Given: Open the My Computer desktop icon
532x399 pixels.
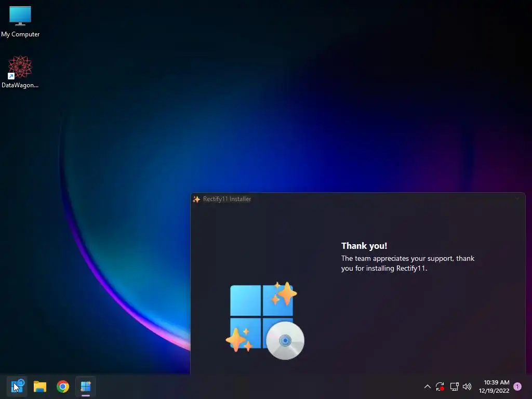Looking at the screenshot, I should [x=20, y=21].
